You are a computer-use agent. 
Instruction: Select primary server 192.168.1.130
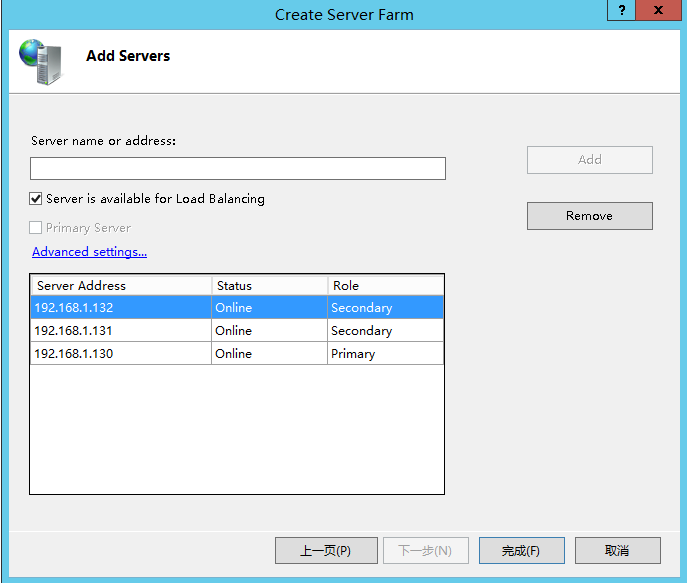(x=237, y=353)
